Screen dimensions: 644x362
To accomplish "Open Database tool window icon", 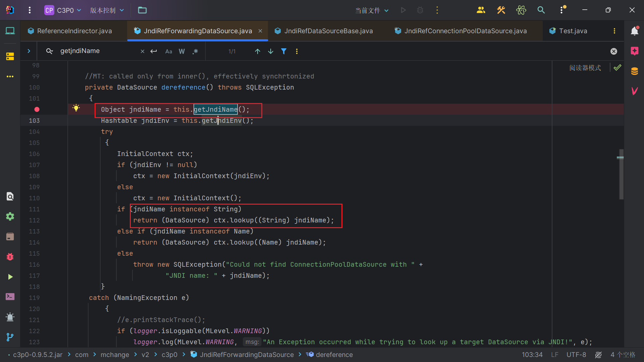I will 634,71.
